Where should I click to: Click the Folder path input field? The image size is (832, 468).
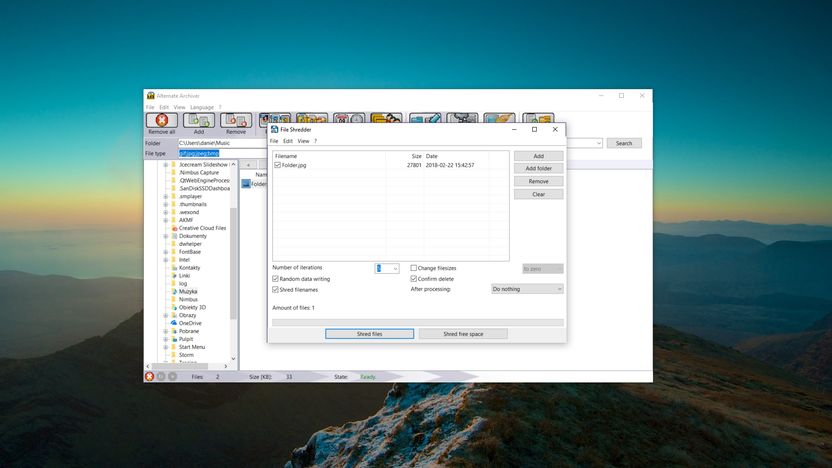pyautogui.click(x=222, y=143)
